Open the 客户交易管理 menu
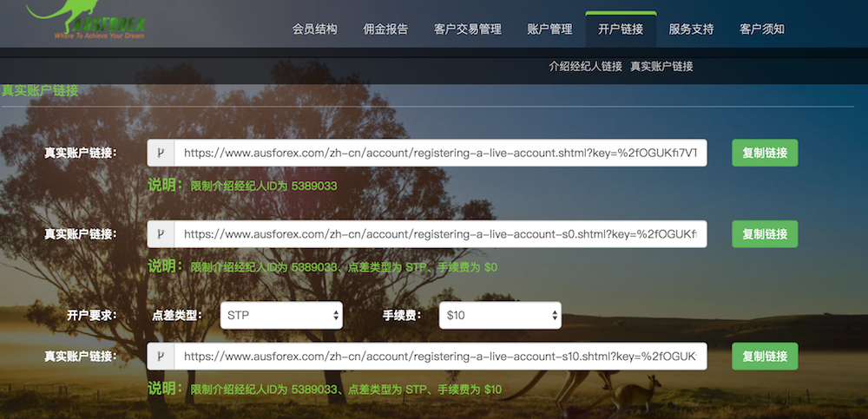The width and height of the screenshot is (868, 419). click(x=467, y=29)
